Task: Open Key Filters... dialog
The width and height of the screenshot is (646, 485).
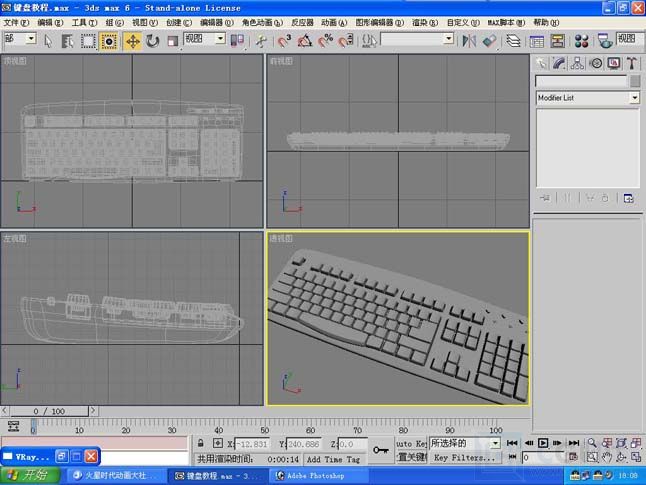Action: click(x=465, y=457)
